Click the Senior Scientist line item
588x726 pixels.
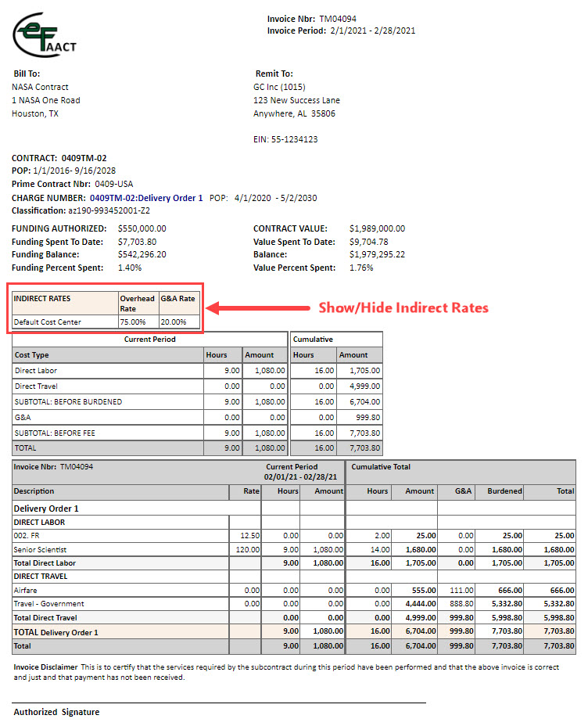click(41, 549)
